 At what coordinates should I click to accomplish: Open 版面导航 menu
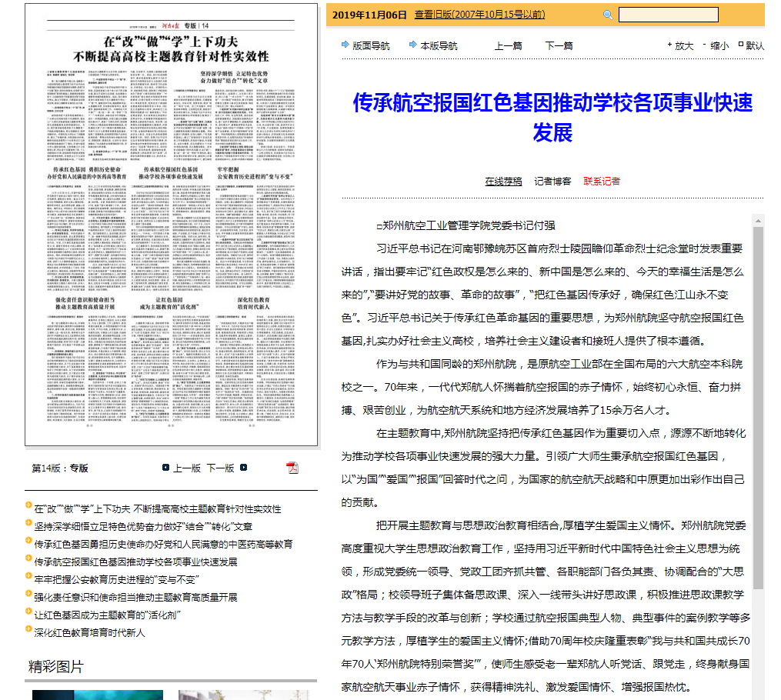click(x=371, y=46)
